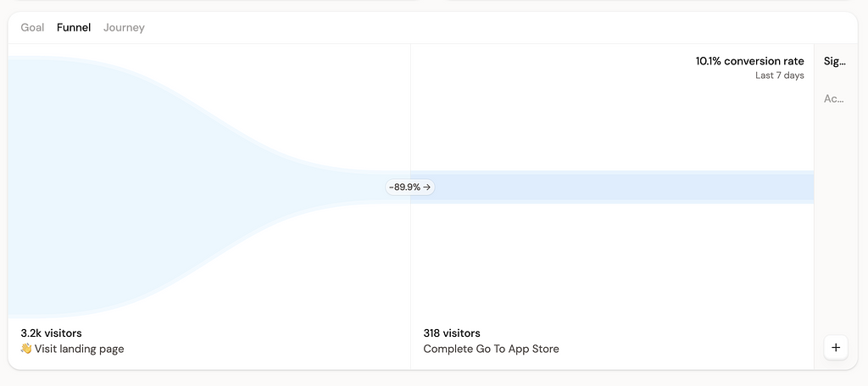Click the truncated Ac... label
Viewport: 868px width, 386px height.
point(833,98)
